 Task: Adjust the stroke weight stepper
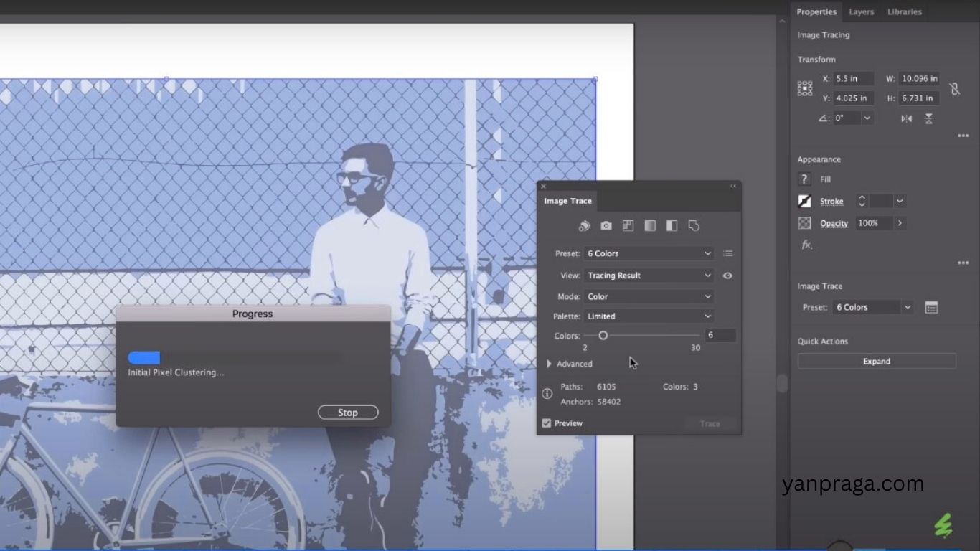862,202
